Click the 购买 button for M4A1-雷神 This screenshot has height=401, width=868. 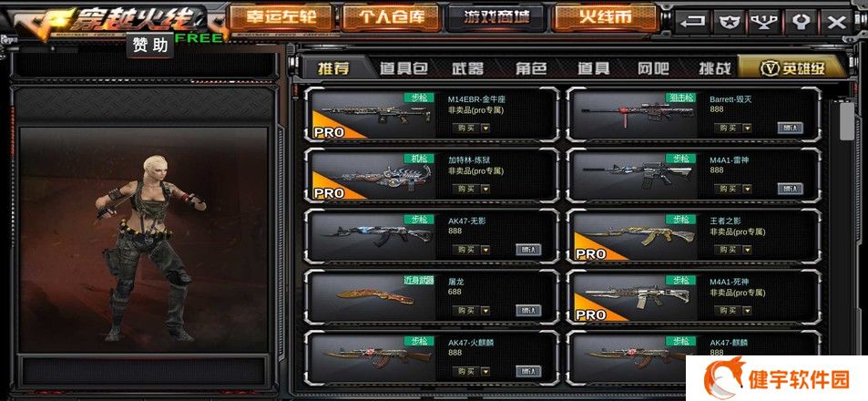pos(728,189)
